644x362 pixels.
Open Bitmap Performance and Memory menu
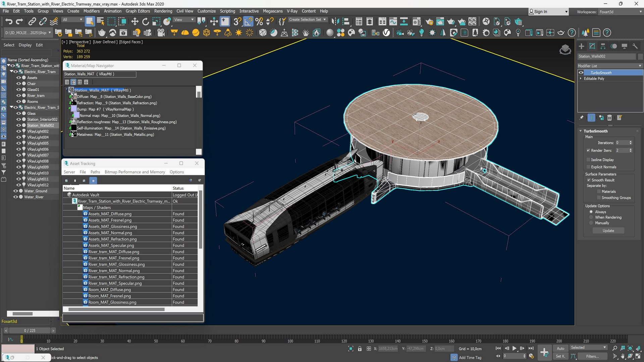[x=135, y=172]
